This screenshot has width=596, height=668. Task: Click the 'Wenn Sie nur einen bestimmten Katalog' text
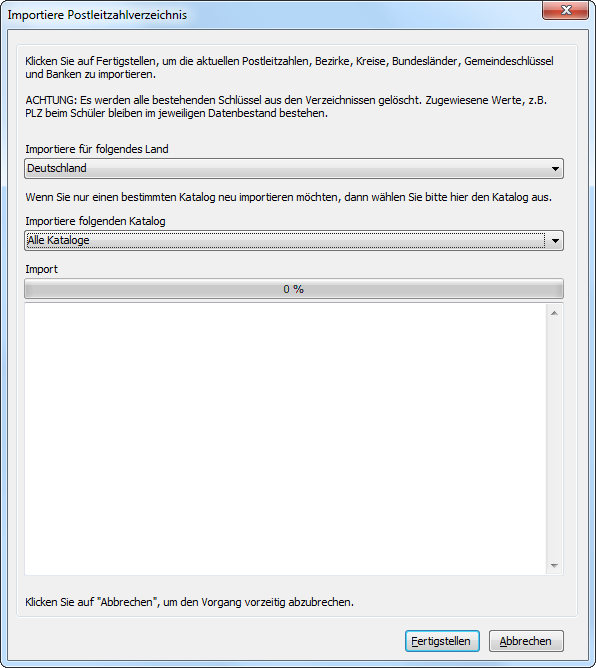(x=288, y=197)
